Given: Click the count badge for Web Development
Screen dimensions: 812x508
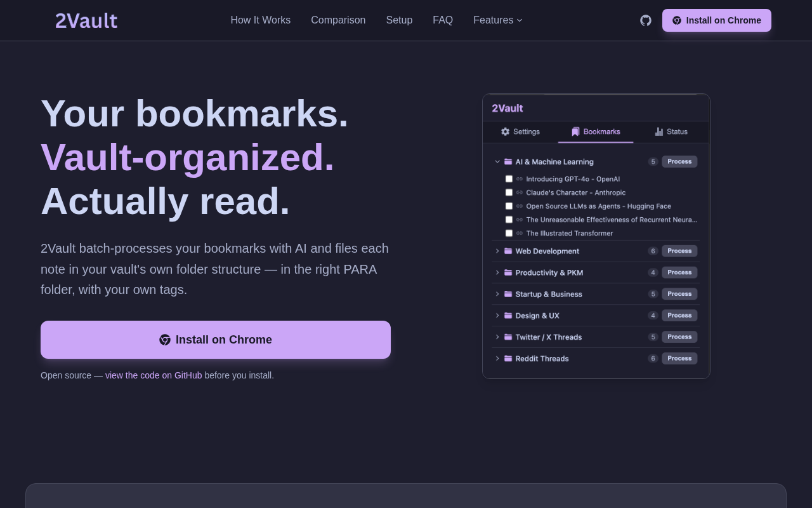Looking at the screenshot, I should pyautogui.click(x=653, y=251).
